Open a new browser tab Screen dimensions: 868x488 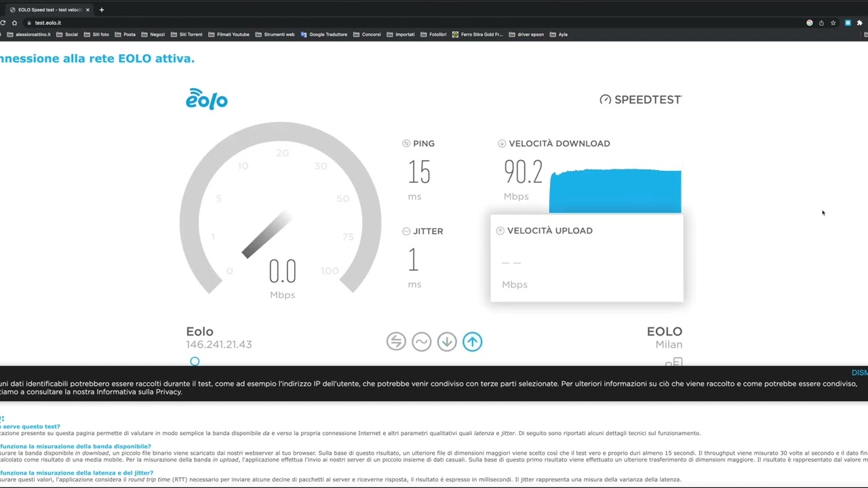(x=102, y=10)
